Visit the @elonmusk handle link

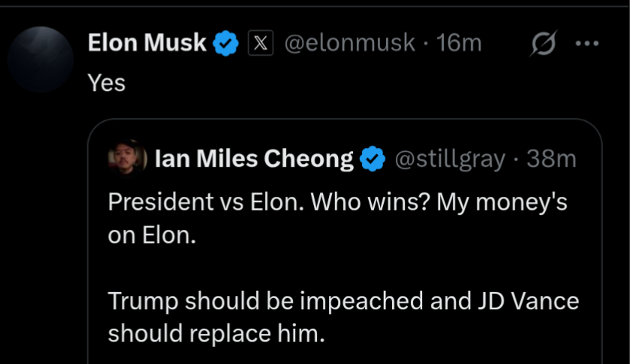click(349, 44)
